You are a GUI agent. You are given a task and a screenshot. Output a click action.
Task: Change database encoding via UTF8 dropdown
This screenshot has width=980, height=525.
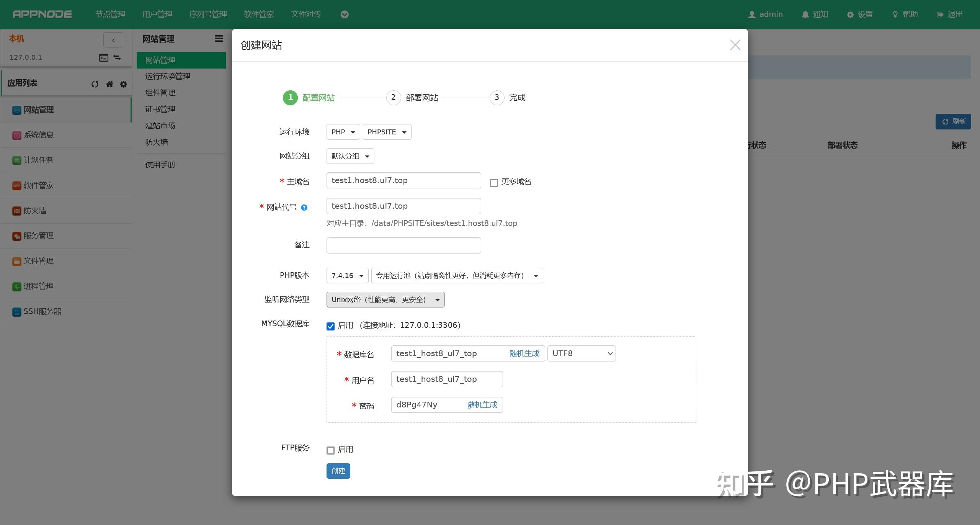pos(581,353)
